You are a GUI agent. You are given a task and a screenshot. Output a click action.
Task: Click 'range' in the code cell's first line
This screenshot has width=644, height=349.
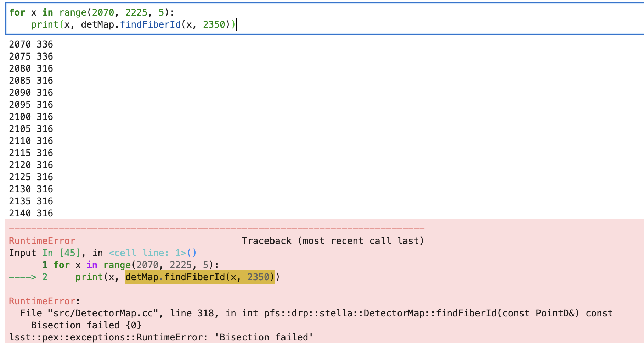pos(73,13)
